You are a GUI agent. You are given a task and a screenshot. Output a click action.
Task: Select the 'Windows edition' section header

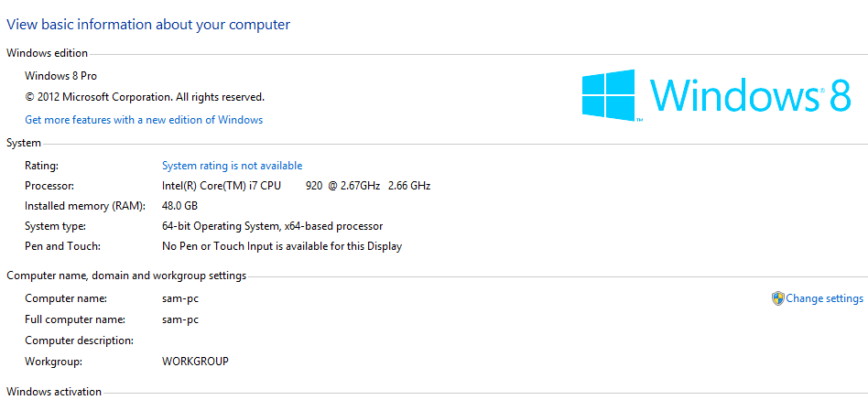tap(48, 53)
